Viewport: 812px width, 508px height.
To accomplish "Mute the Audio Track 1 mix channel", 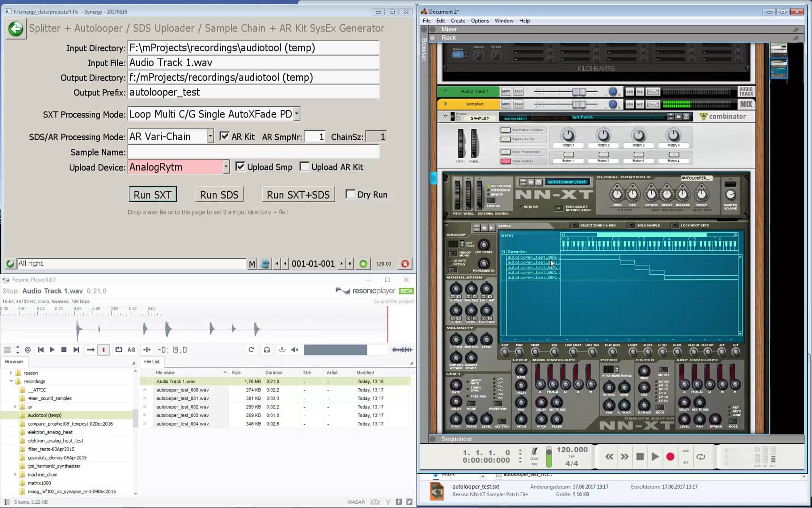I will click(x=506, y=91).
